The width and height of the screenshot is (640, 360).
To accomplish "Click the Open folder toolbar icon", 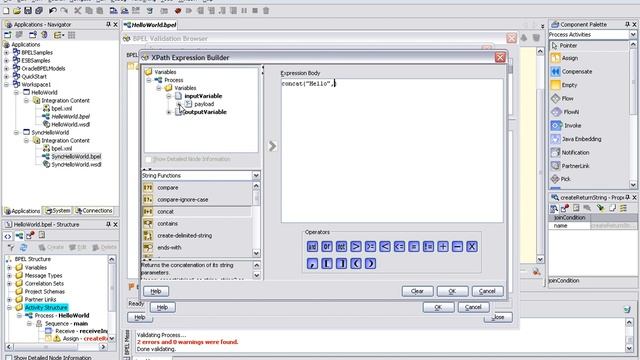I will [x=17, y=11].
